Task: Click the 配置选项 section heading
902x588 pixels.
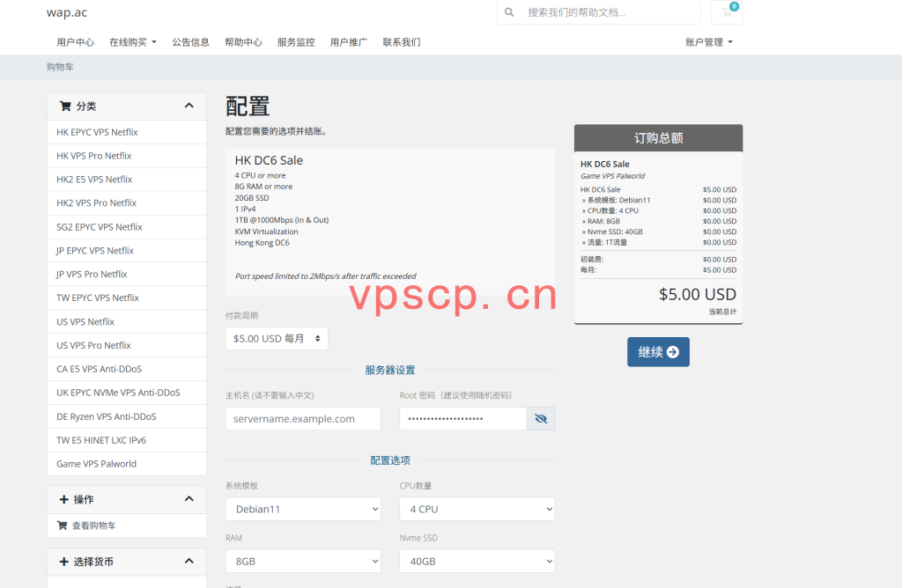Action: pos(390,460)
